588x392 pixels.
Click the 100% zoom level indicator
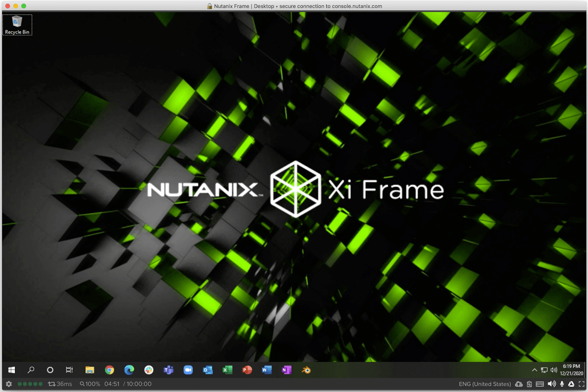pyautogui.click(x=90, y=384)
